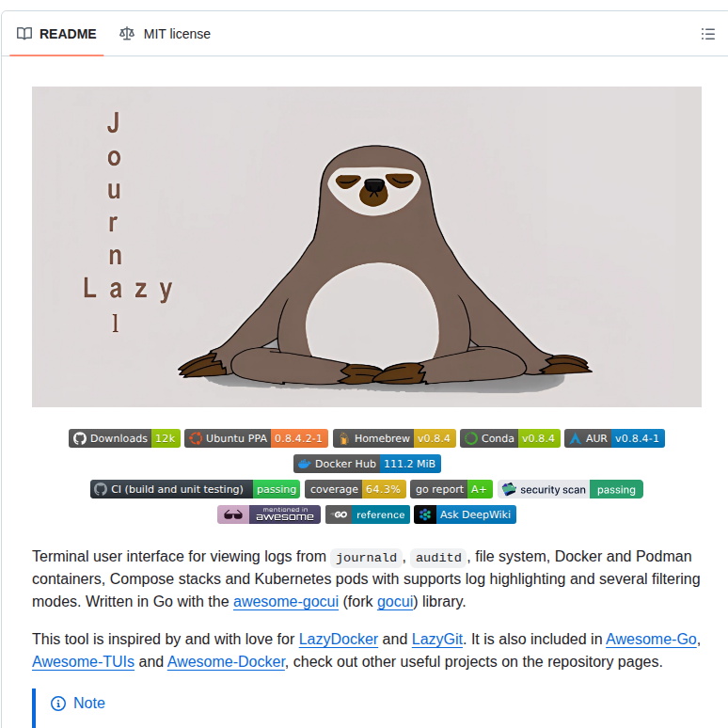
Task: Click the Ask DeepWiki badge
Action: tap(465, 514)
